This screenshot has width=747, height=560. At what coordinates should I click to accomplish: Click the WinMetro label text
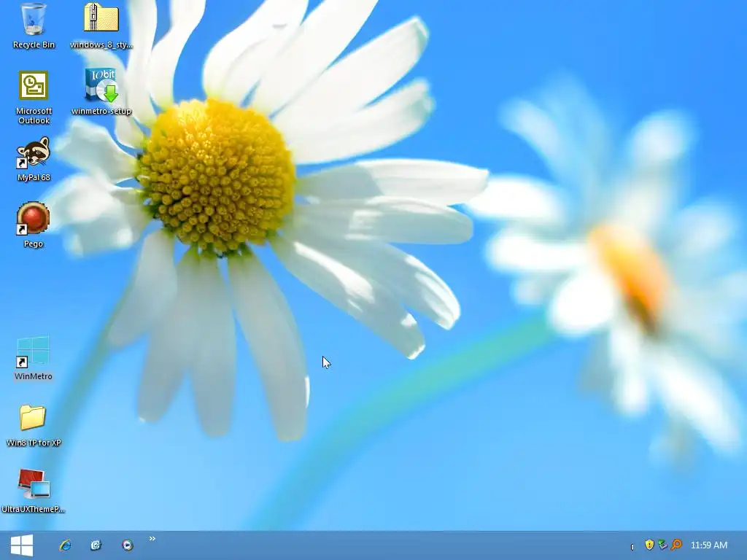click(34, 376)
